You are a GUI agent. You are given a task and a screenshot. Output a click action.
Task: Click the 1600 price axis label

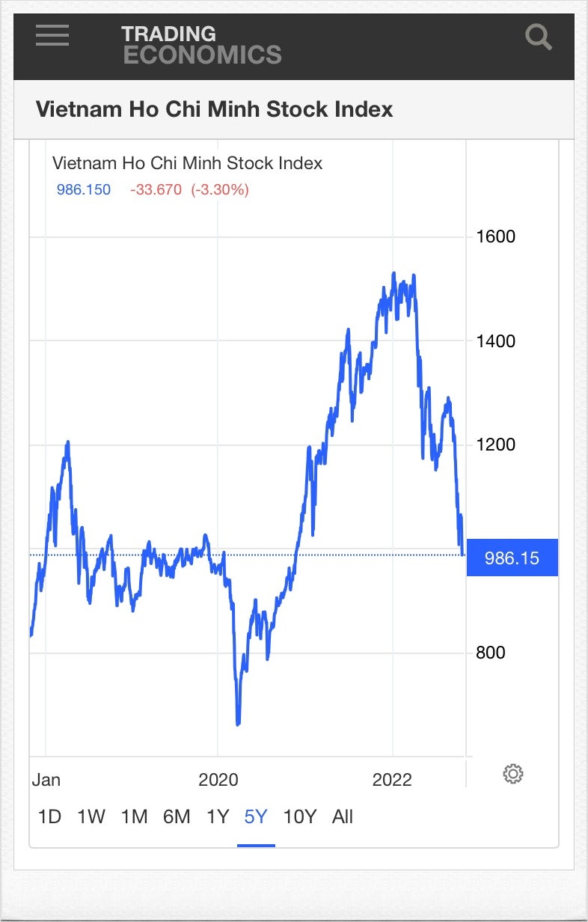496,237
